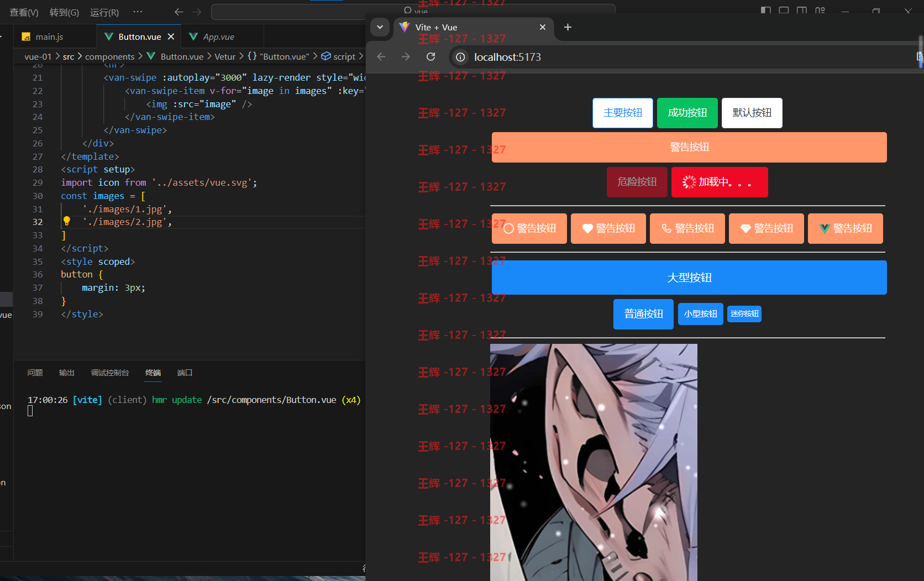Expand the vue-01 breadcrumb
This screenshot has width=924, height=581.
[x=38, y=56]
